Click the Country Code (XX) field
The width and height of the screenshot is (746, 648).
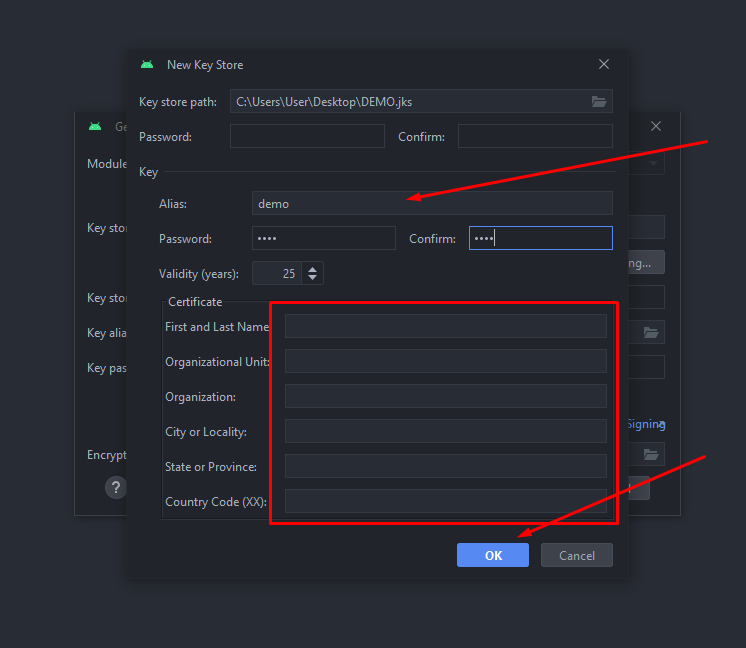tap(445, 501)
